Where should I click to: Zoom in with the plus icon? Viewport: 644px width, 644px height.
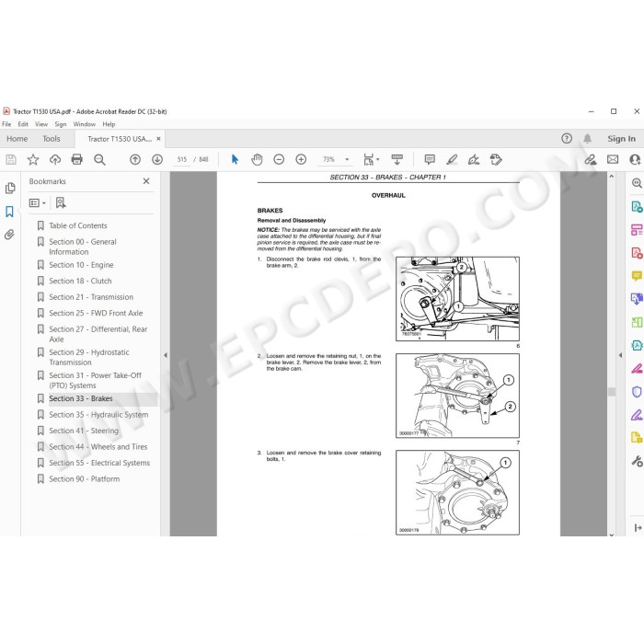point(301,159)
